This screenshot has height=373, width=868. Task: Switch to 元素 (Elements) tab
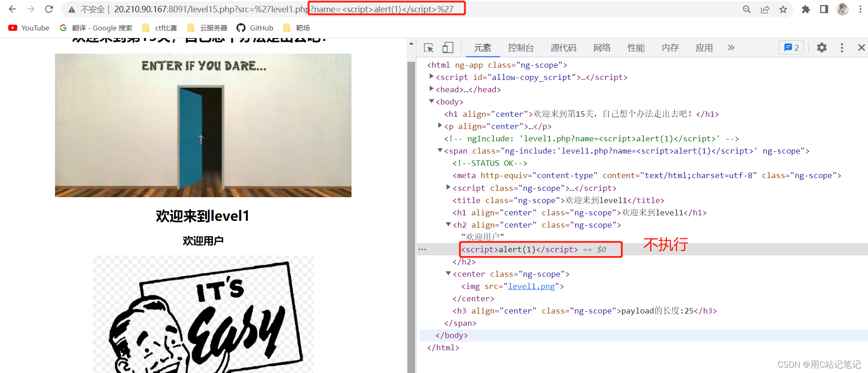tap(482, 48)
